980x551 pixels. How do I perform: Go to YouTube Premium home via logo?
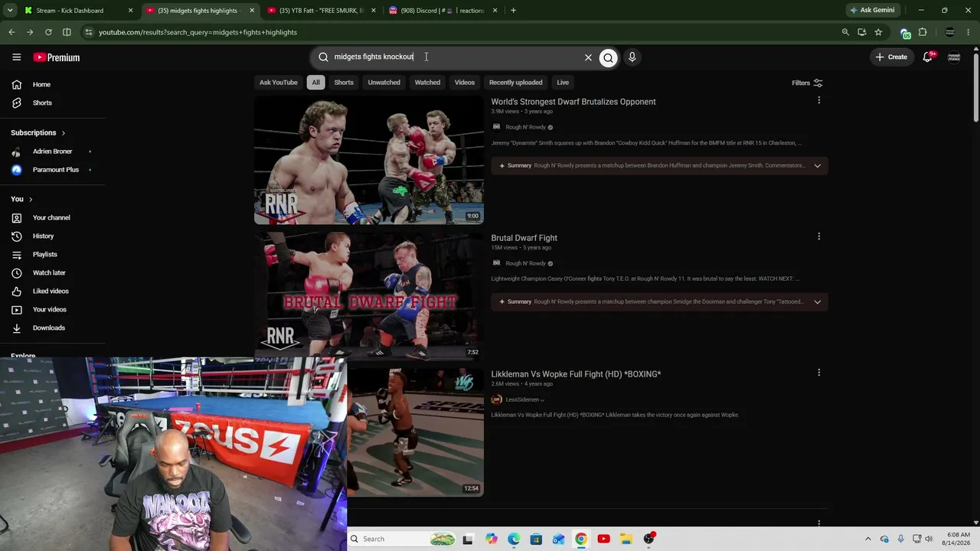pos(57,57)
